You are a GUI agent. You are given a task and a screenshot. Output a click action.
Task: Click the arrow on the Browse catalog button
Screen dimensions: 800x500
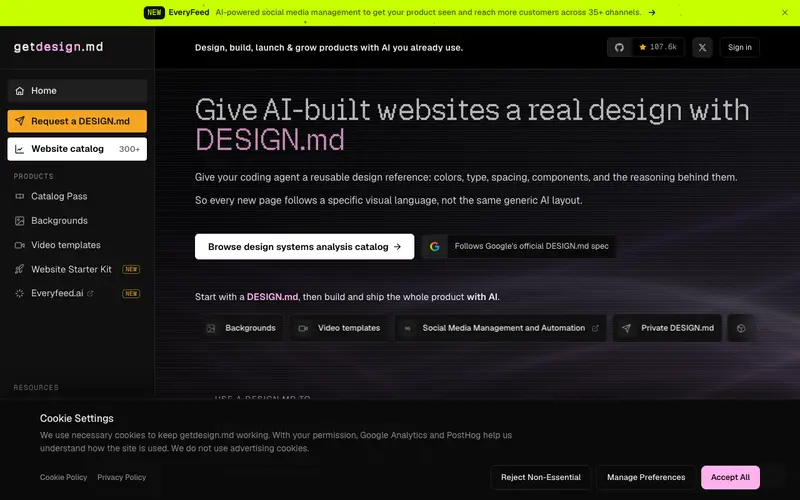(x=397, y=247)
